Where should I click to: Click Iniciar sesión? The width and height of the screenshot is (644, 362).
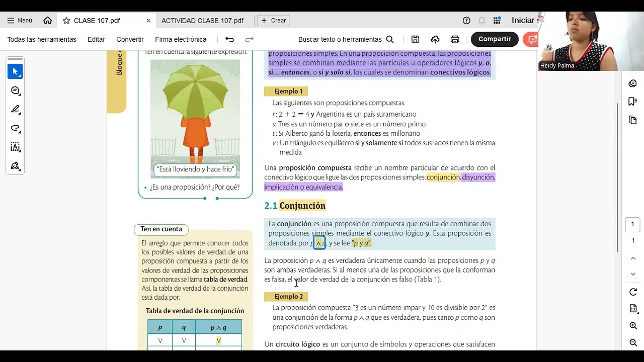(x=524, y=21)
